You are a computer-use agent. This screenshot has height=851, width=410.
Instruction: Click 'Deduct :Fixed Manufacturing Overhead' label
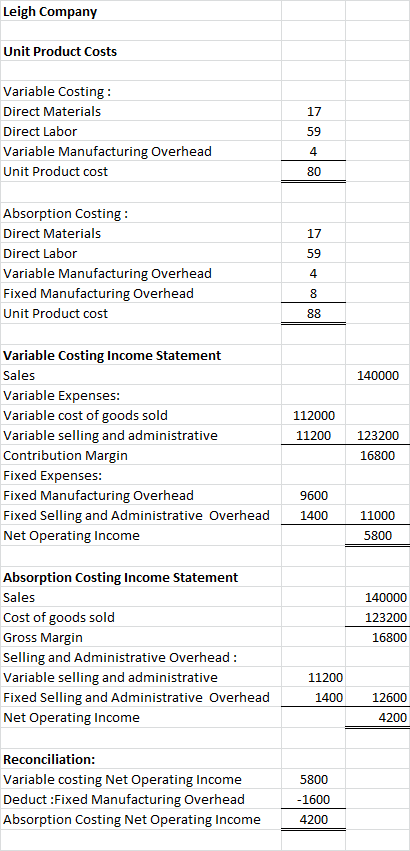(124, 799)
